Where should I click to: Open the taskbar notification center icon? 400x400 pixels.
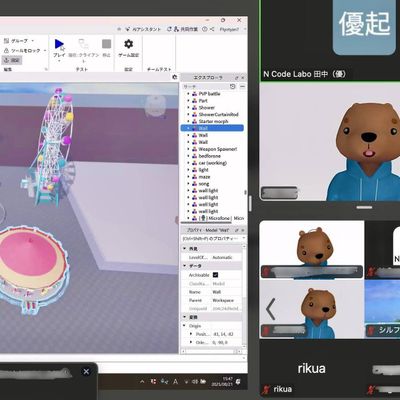point(238,382)
